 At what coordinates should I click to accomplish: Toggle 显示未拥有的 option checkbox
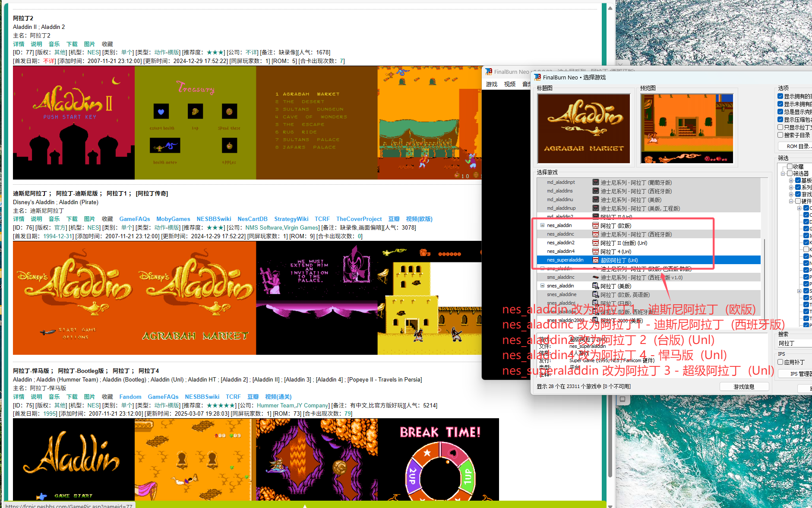780,104
